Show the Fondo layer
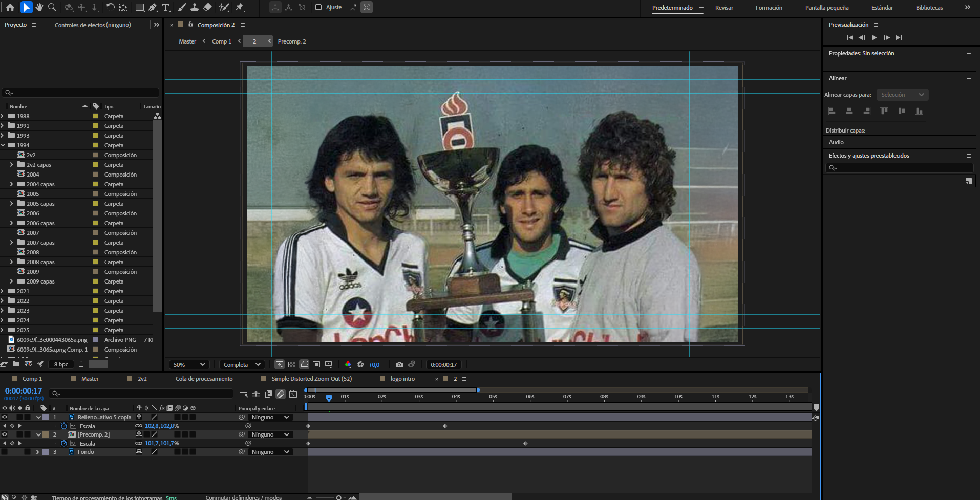Viewport: 980px width, 500px height. point(5,452)
